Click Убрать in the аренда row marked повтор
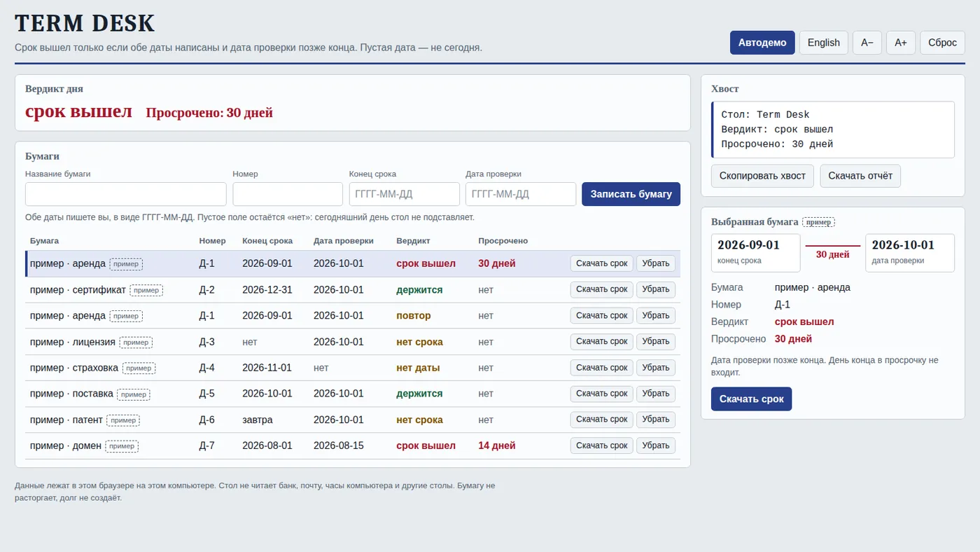Image resolution: width=980 pixels, height=552 pixels. (x=656, y=316)
